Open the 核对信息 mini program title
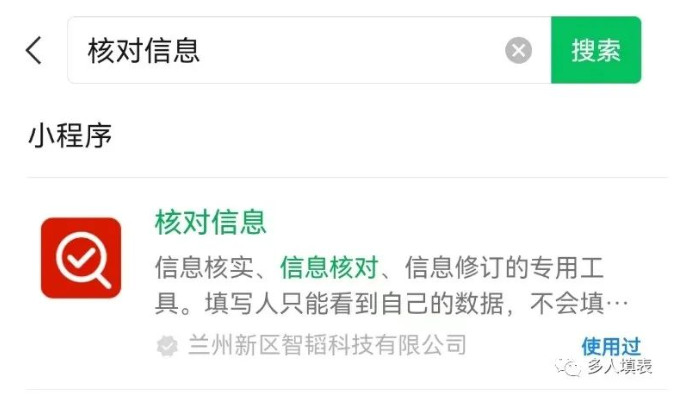Screen dimensions: 684x409 pos(211,222)
